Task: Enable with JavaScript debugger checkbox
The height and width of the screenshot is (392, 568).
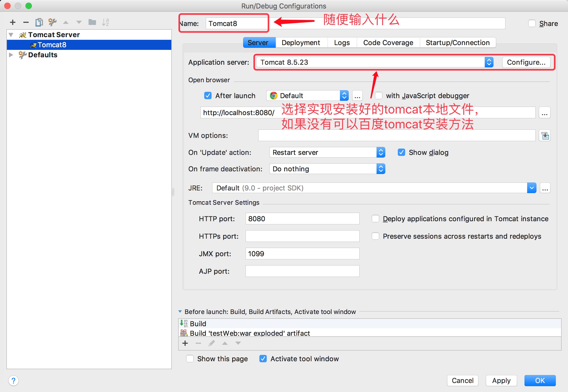Action: point(379,95)
